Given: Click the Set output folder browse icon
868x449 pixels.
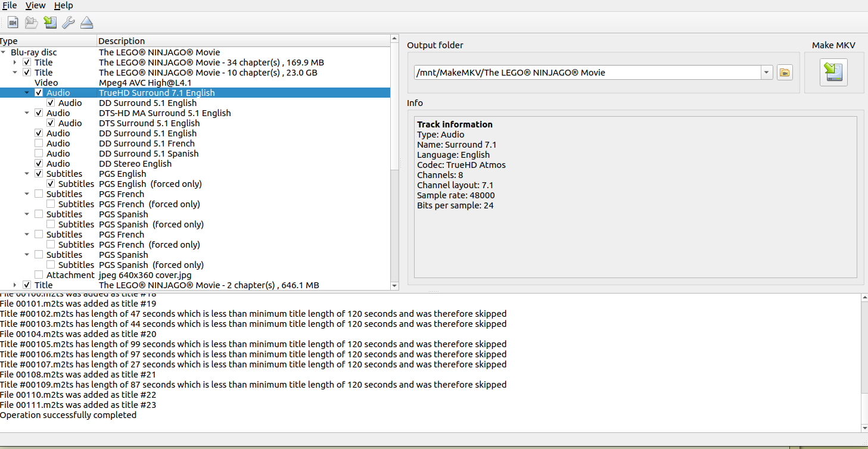Looking at the screenshot, I should [785, 73].
